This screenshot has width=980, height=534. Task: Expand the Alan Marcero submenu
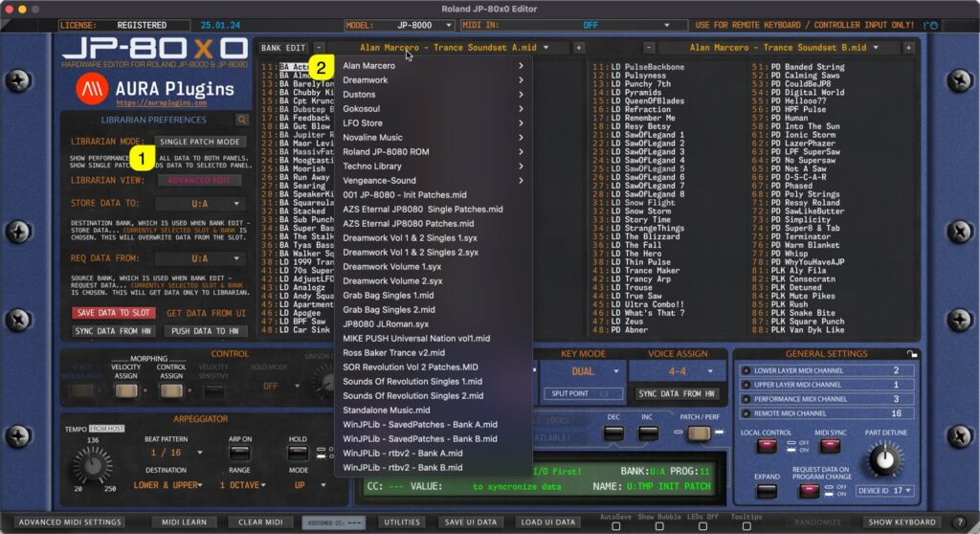pyautogui.click(x=433, y=66)
